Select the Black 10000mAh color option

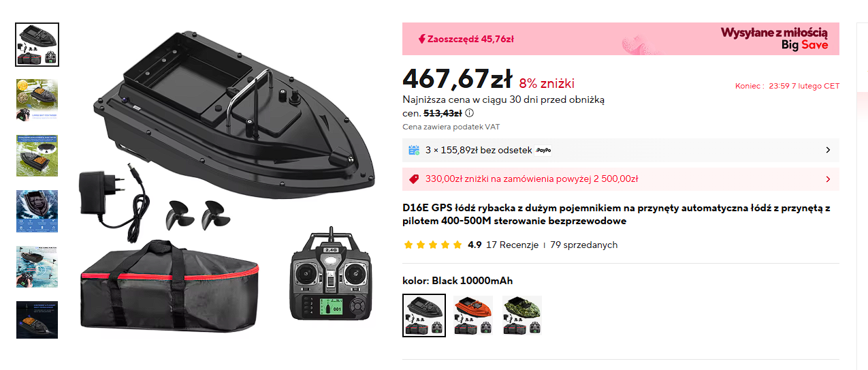tap(424, 315)
